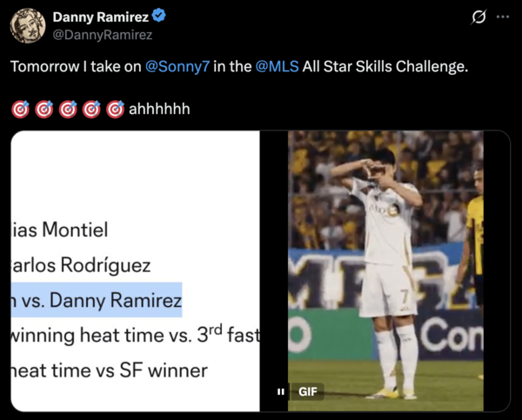Open the soccer player heart-gesture GIF

click(385, 271)
